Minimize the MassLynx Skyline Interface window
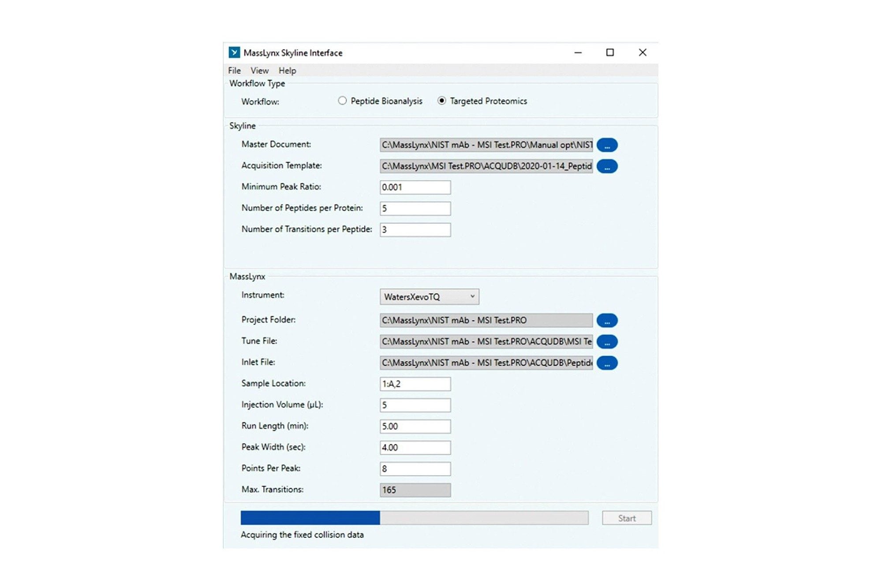The height and width of the screenshot is (588, 882). [x=578, y=52]
